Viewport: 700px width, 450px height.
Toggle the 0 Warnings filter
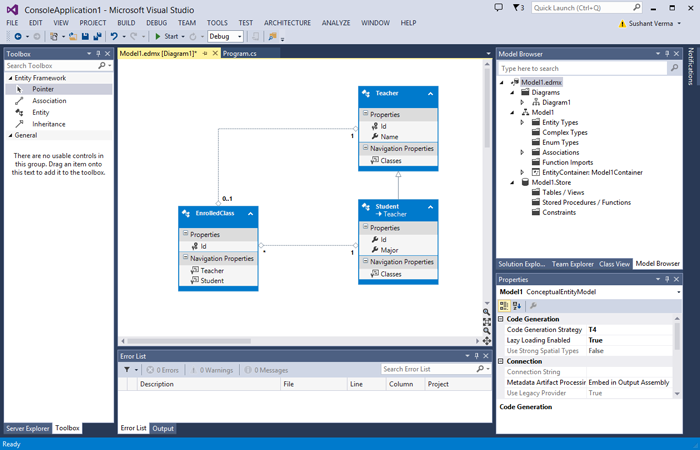tap(211, 370)
